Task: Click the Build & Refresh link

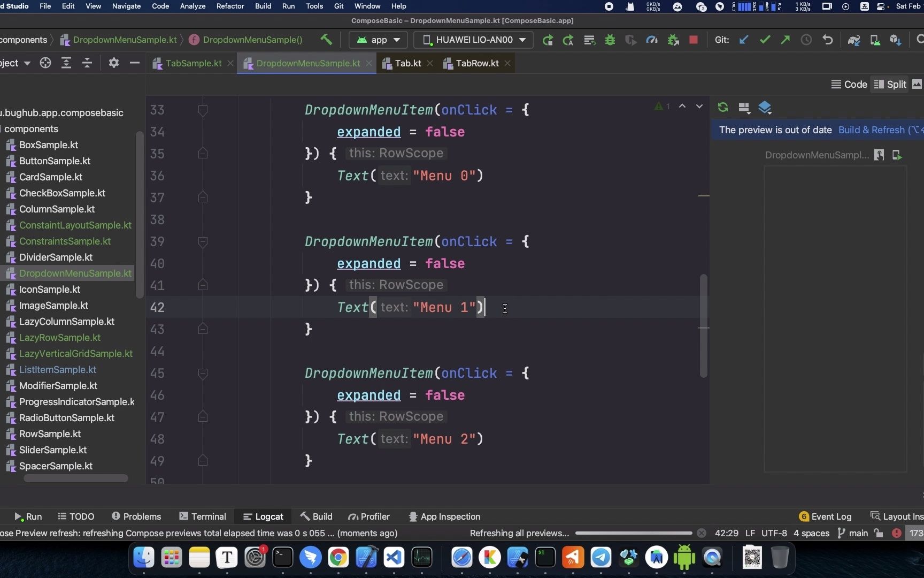Action: point(871,130)
